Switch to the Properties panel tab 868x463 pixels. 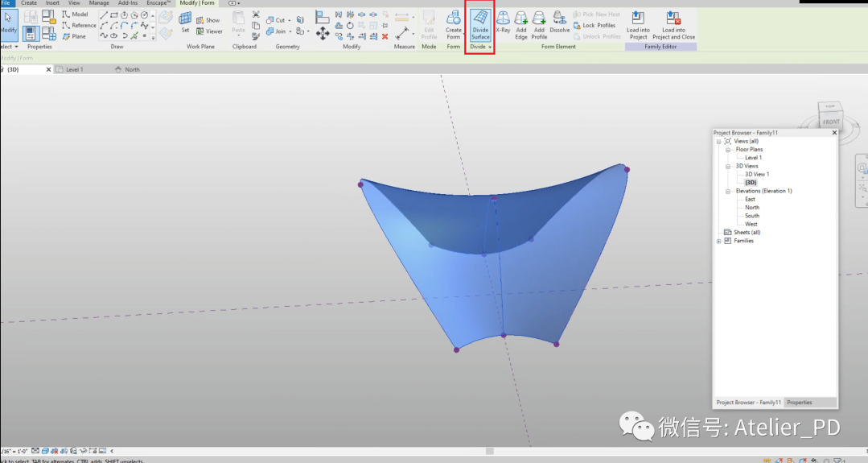800,403
